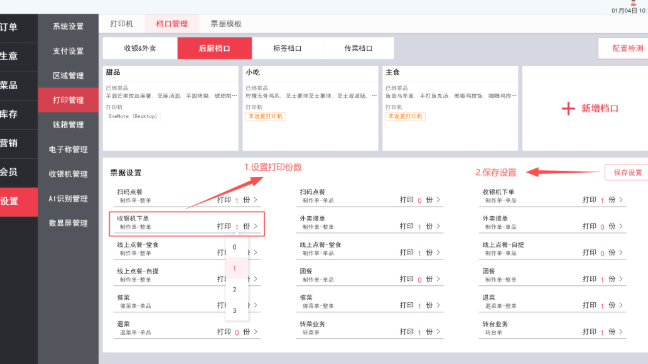
Task: Expand copies chevron for 扫码点餐 制作单-整单
Action: click(255, 200)
